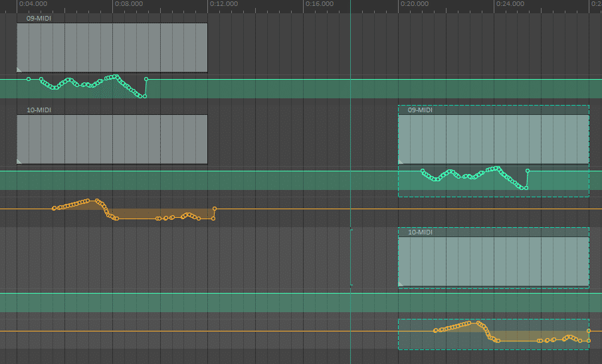The image size is (602, 364).
Task: Select the lower end point of the highlighted orange envelope
Action: 588,341
